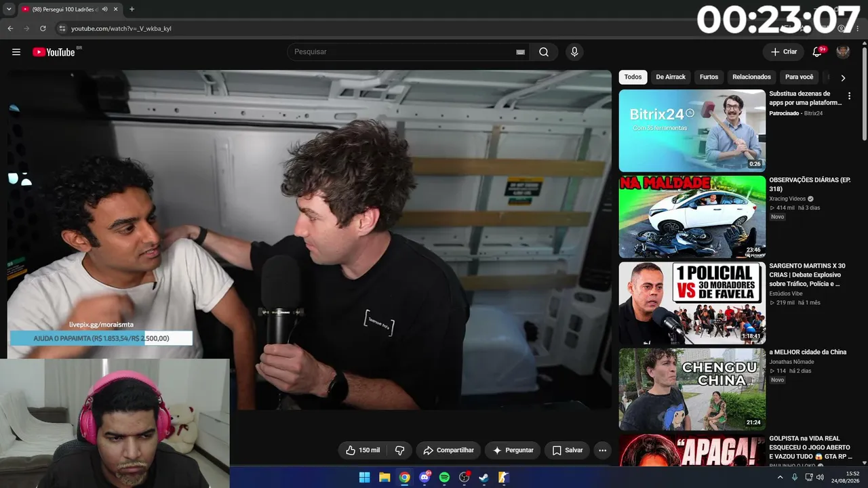868x488 pixels.
Task: Open the Bitrix24 ad title link
Action: 806,98
